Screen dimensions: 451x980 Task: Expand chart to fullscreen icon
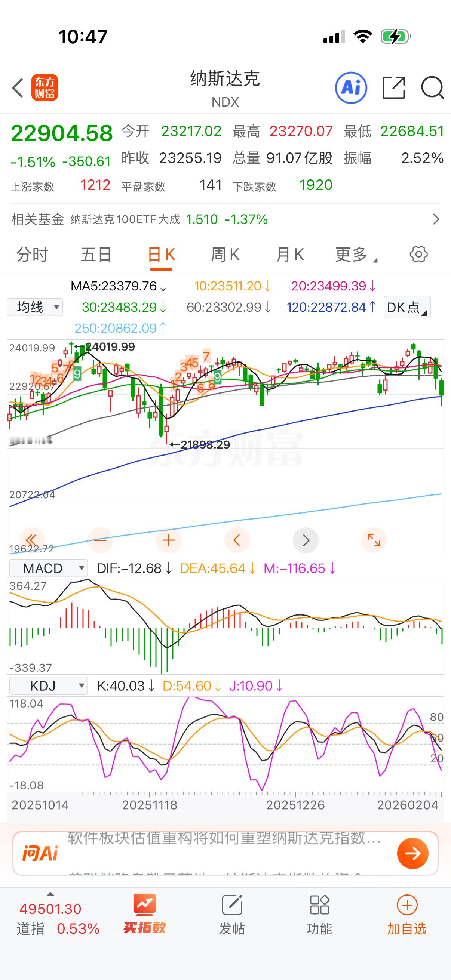tap(374, 540)
